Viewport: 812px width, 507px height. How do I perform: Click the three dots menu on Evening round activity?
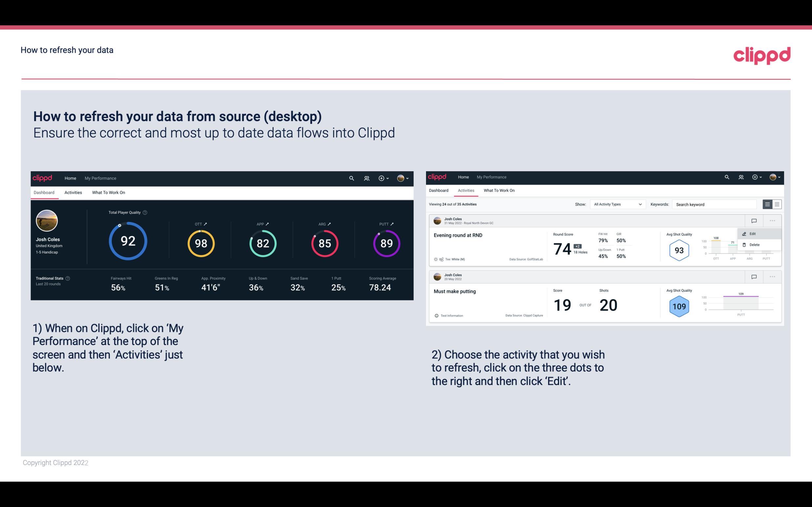pos(772,220)
